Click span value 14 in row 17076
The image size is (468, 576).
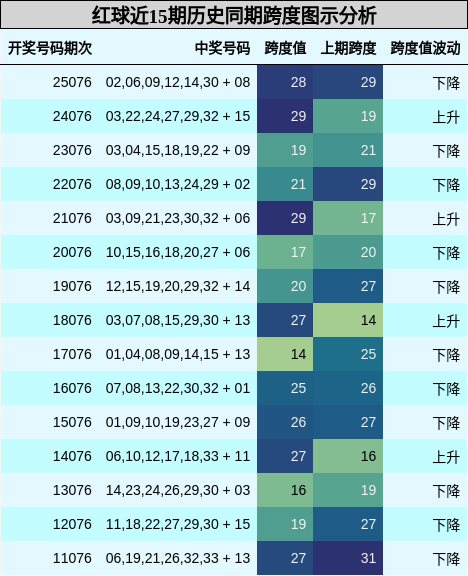click(285, 354)
